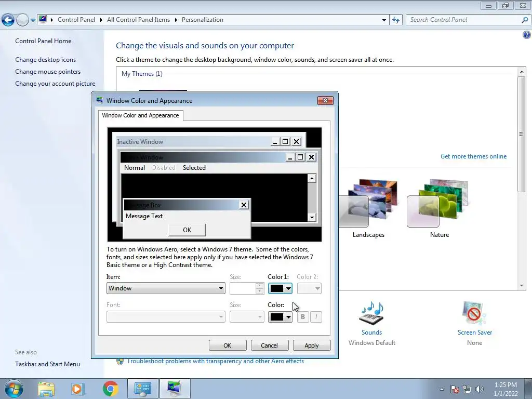Click the Selected menu item in preview

pos(194,168)
